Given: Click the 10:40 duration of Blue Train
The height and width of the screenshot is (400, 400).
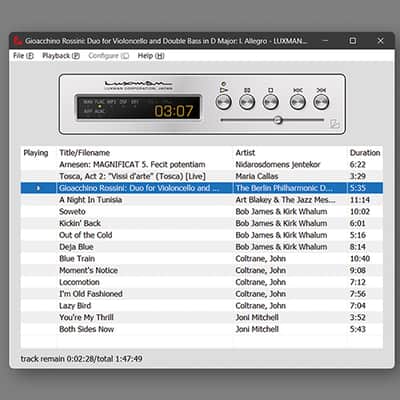Looking at the screenshot, I should [360, 259].
